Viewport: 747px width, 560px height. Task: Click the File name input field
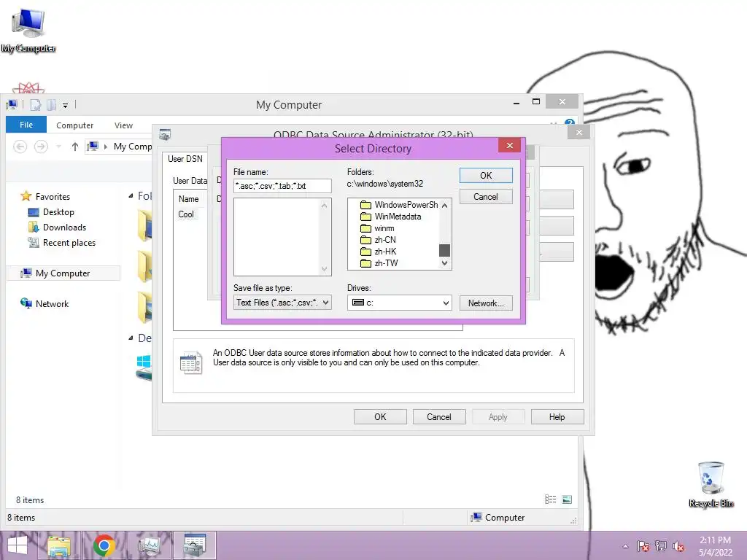pyautogui.click(x=282, y=186)
